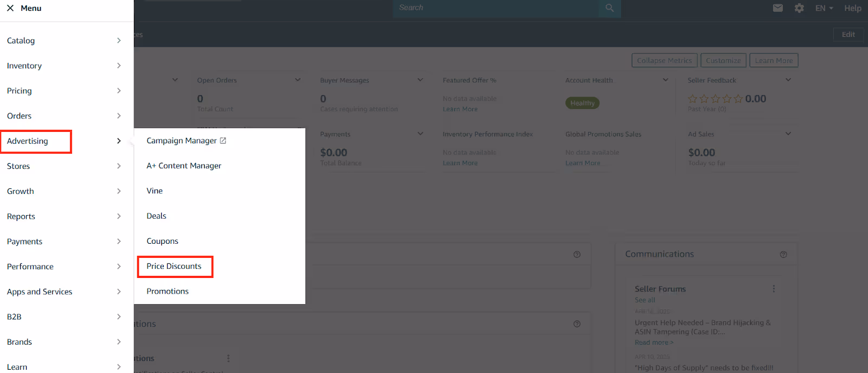Open Campaign Manager from submenu
The image size is (868, 373).
182,141
